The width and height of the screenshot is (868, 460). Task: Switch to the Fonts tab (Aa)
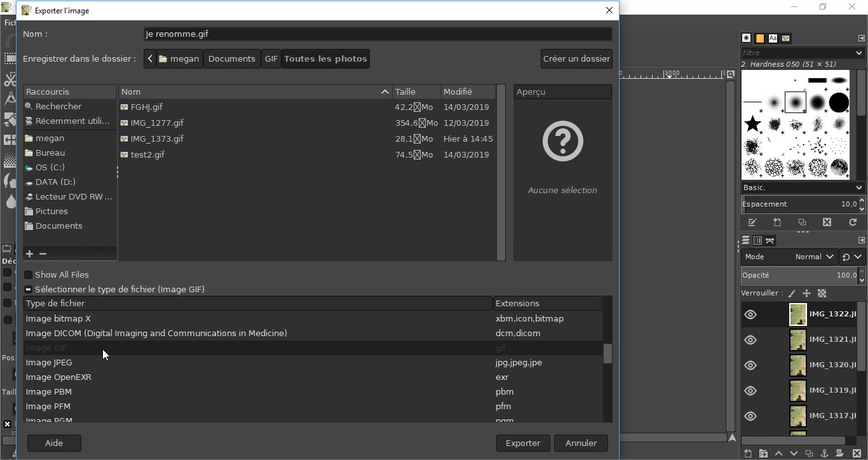(773, 38)
